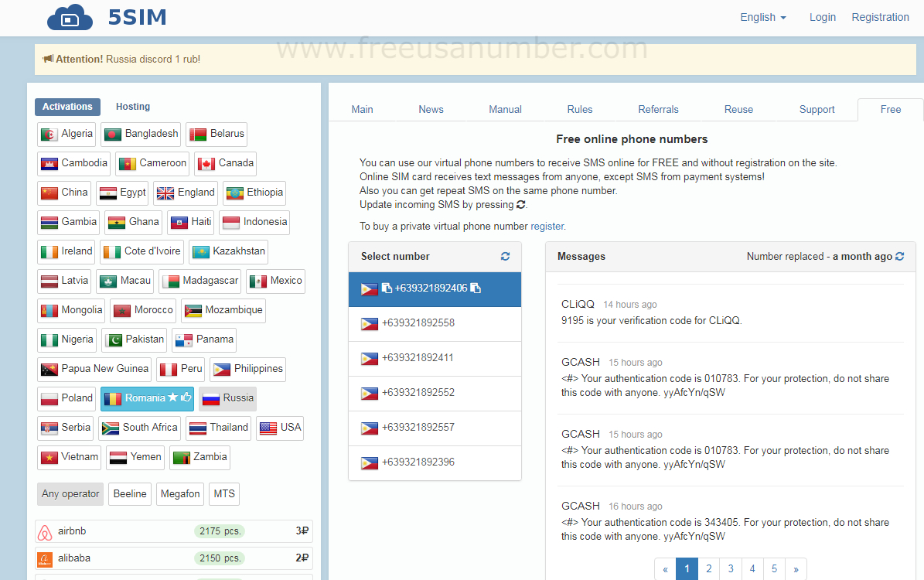Click the 5SIM cloud logo icon
This screenshot has height=580, width=924.
(x=70, y=17)
